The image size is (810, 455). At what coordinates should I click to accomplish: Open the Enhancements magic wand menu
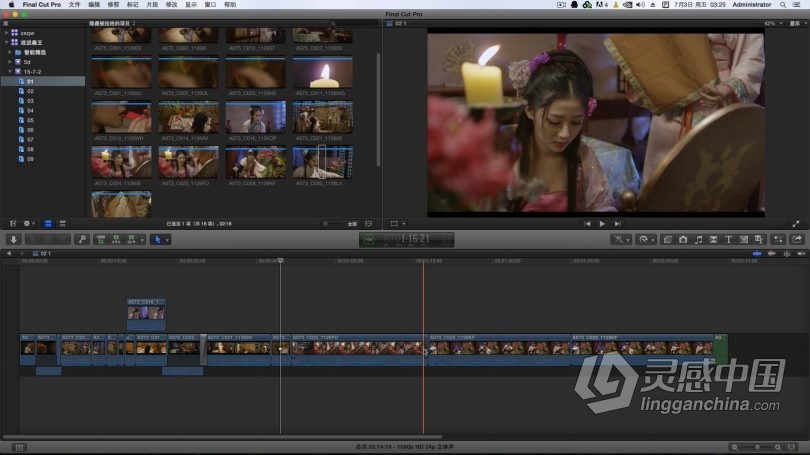point(619,240)
